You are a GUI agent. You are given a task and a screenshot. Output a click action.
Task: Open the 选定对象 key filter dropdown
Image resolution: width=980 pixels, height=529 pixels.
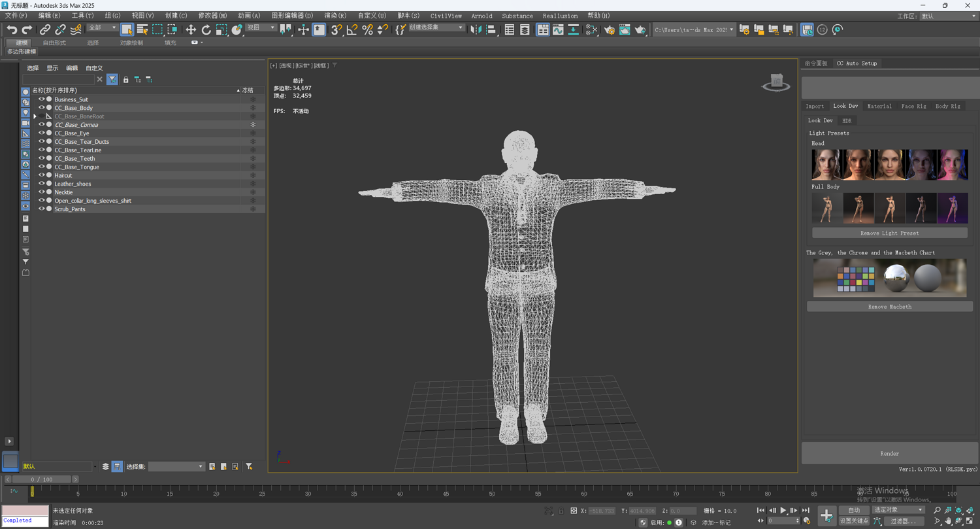(920, 510)
